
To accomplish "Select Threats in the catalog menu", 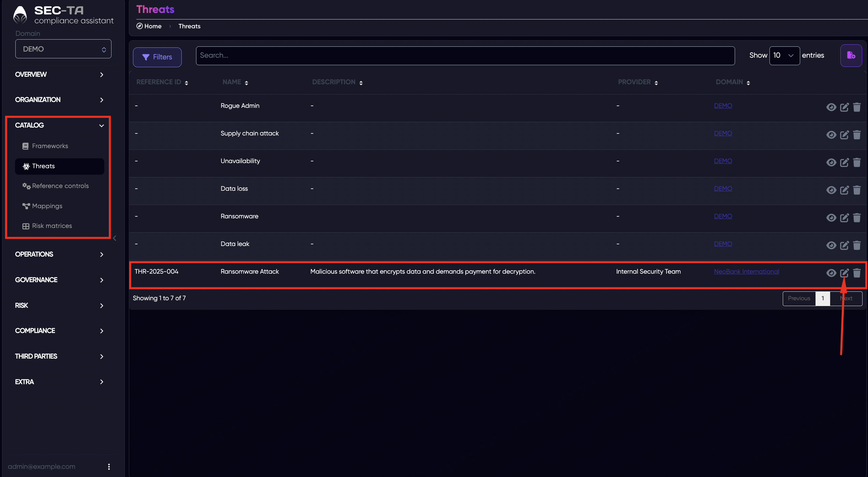I will click(x=60, y=166).
